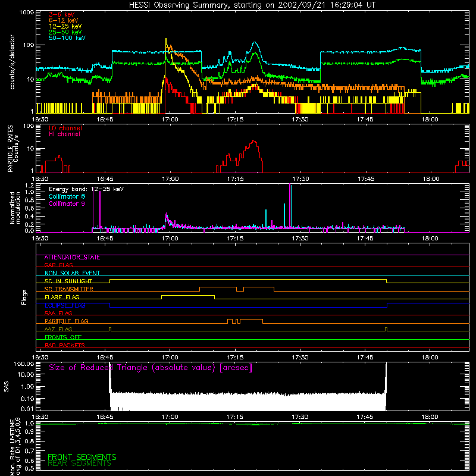Click the counts/s/detector axis label

[x=12, y=62]
